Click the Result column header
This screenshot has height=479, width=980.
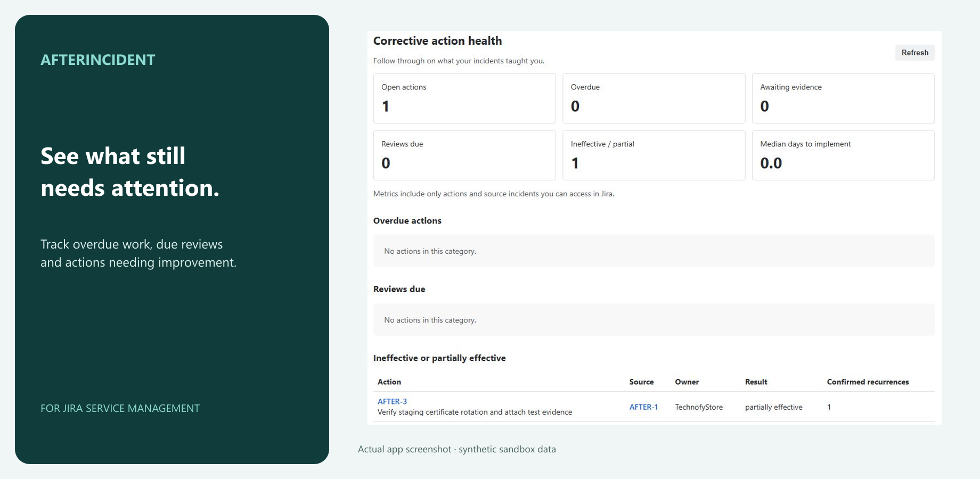tap(756, 382)
